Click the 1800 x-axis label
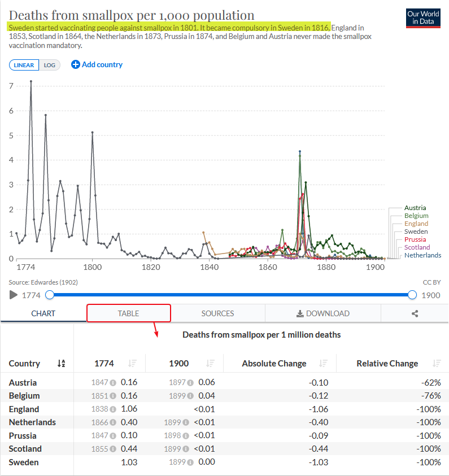The height and width of the screenshot is (476, 449). pos(92,267)
